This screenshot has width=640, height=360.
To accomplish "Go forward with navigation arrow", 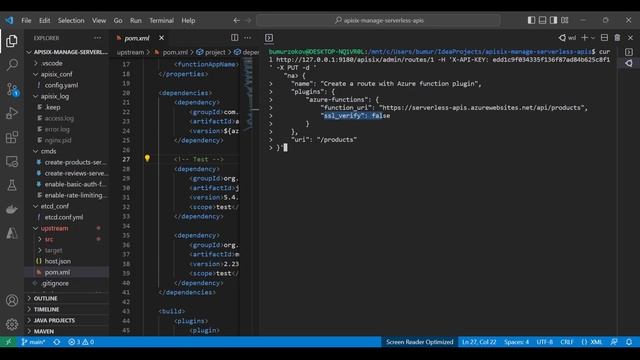I will [248, 20].
